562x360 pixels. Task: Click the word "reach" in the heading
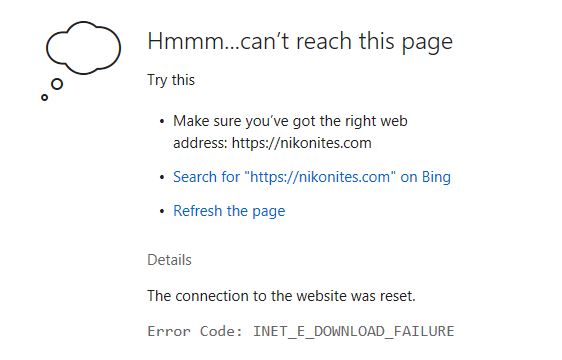pyautogui.click(x=324, y=41)
